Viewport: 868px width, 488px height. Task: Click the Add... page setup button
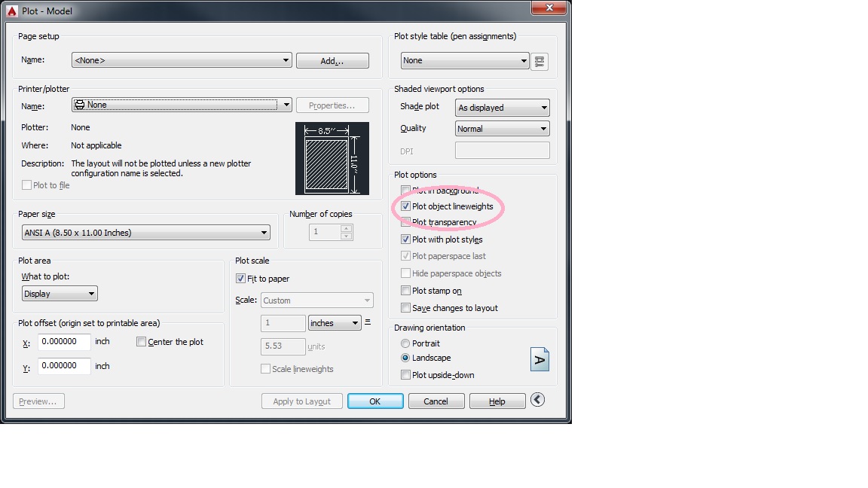pyautogui.click(x=333, y=61)
